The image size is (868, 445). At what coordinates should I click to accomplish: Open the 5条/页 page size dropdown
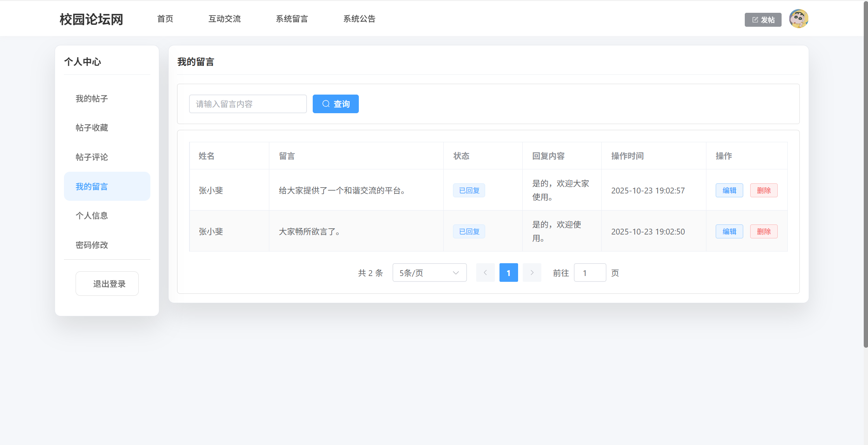(x=429, y=273)
